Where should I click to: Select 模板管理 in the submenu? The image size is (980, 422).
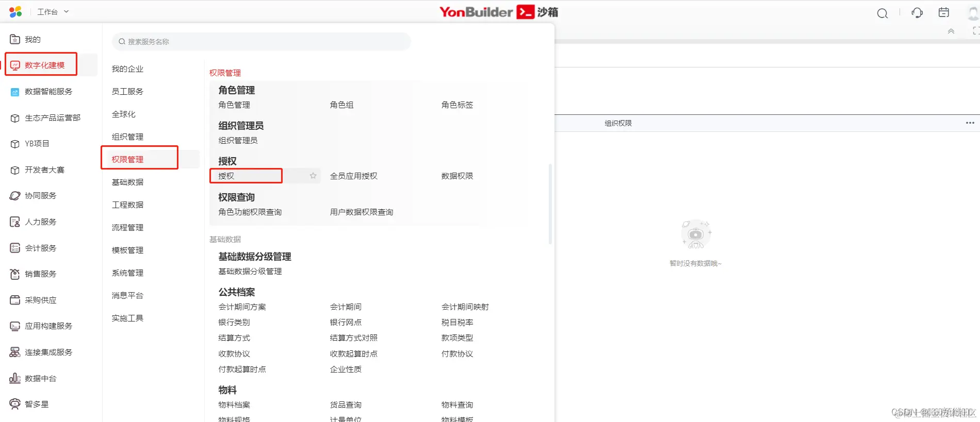tap(127, 250)
